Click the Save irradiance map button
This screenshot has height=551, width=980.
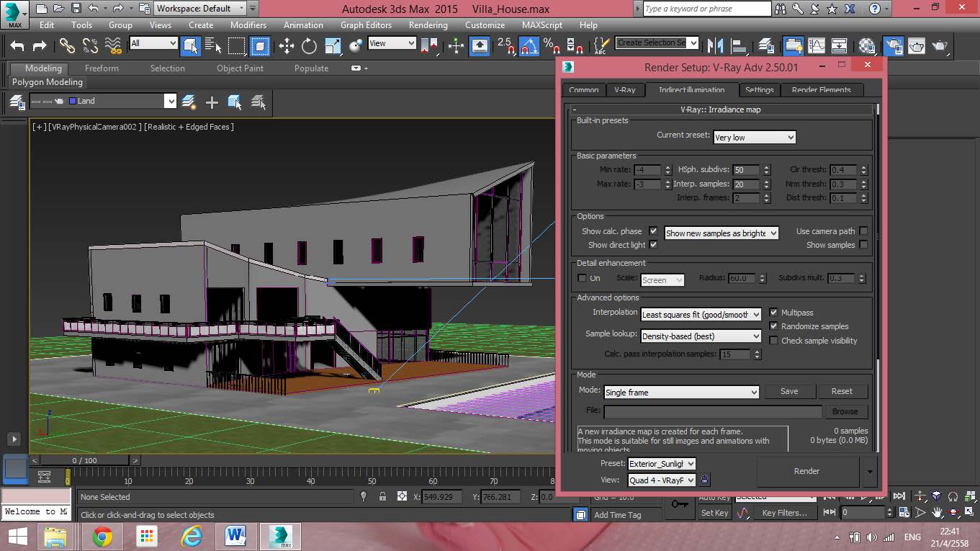(x=789, y=391)
